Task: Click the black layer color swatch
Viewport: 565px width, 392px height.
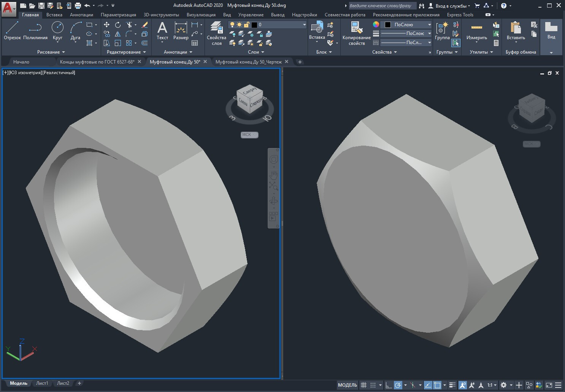Action: (x=254, y=25)
